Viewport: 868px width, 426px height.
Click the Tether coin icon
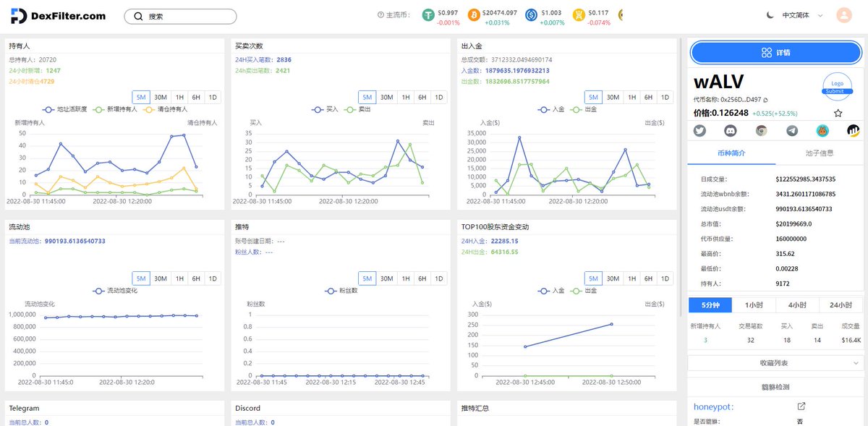(x=428, y=15)
